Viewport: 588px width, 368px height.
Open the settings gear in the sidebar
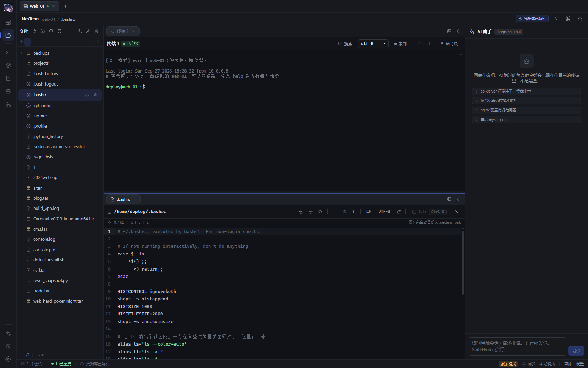click(x=8, y=359)
